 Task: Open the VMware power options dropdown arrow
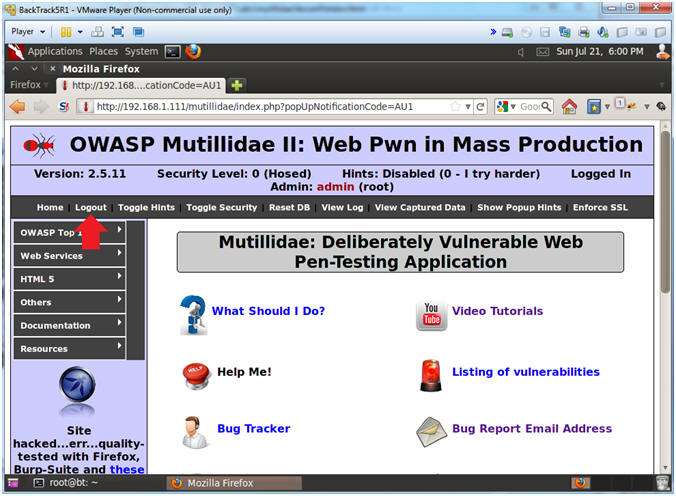[80, 32]
